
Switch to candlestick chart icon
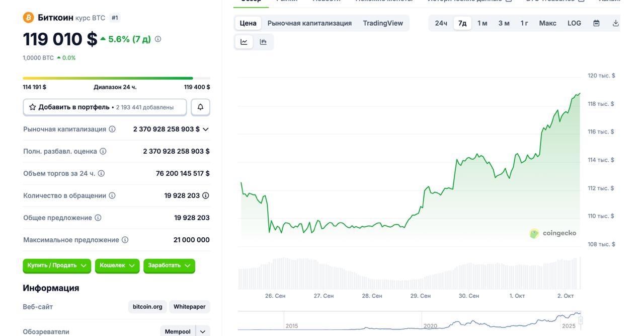pos(263,42)
